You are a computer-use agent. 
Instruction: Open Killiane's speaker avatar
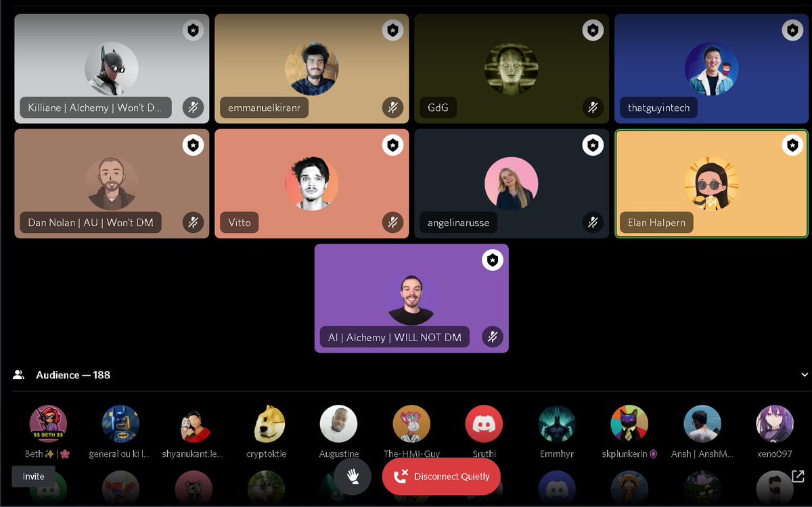(x=112, y=69)
